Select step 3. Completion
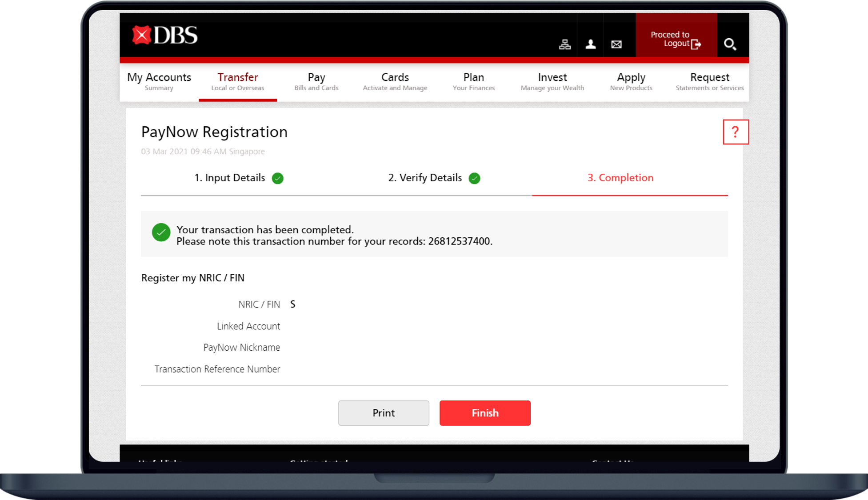Viewport: 868px width, 500px height. [620, 178]
